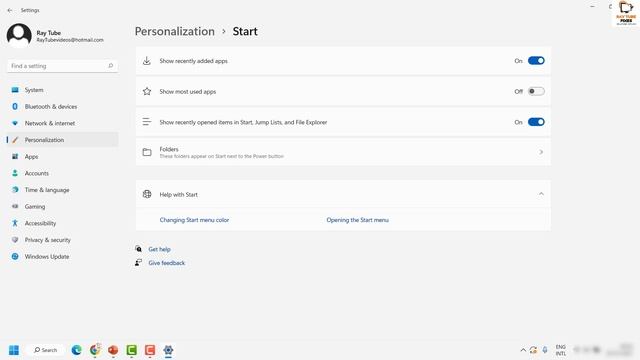Click the Bluetooth & devices icon

(15, 107)
